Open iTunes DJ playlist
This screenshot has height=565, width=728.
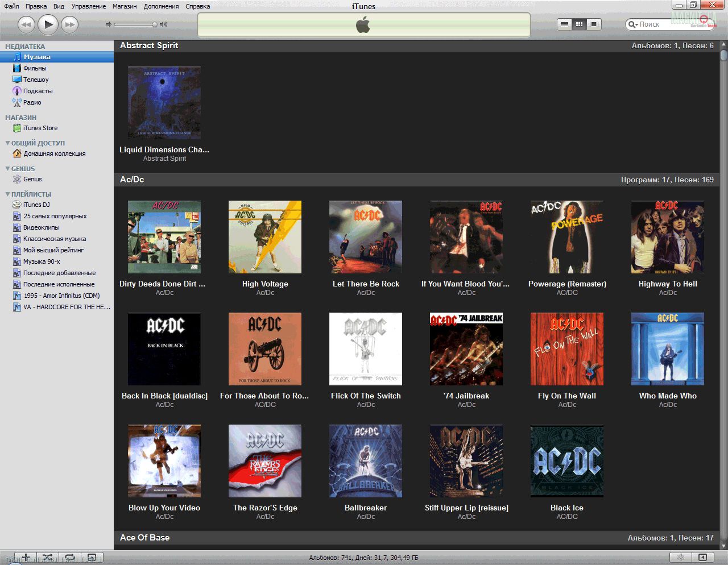pyautogui.click(x=57, y=205)
